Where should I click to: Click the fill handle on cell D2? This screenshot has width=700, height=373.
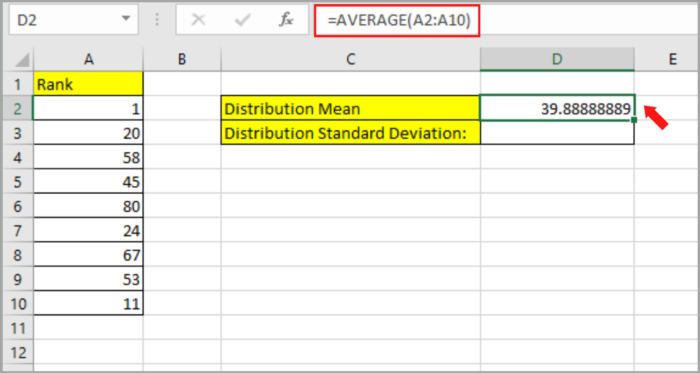coord(634,120)
